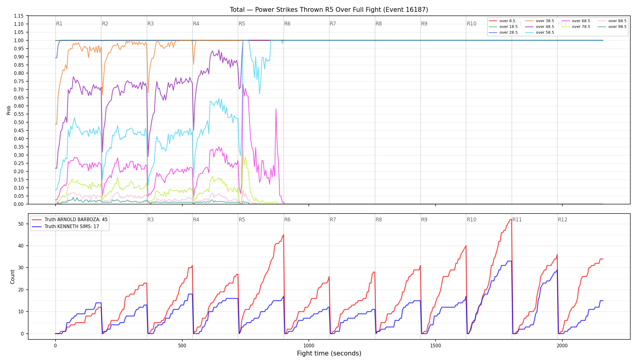Click 'Truth ARNOLD BARBOZA: 45' legend entry
Viewport: 637px width, 364px height.
coord(70,220)
